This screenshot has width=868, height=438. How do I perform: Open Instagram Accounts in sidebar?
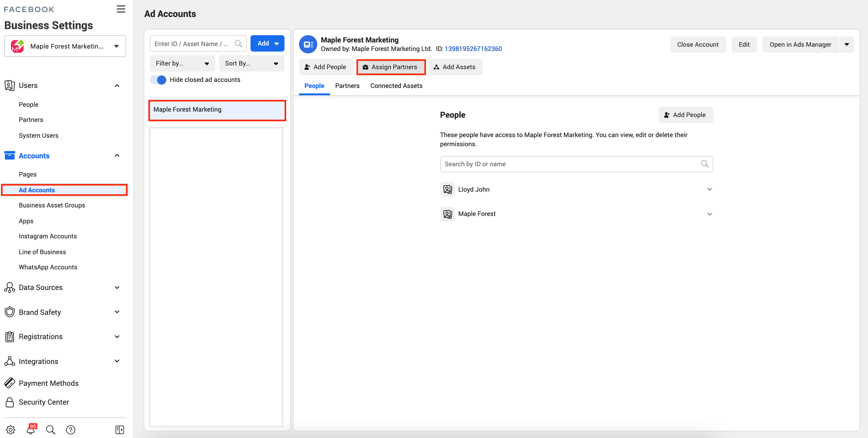48,236
